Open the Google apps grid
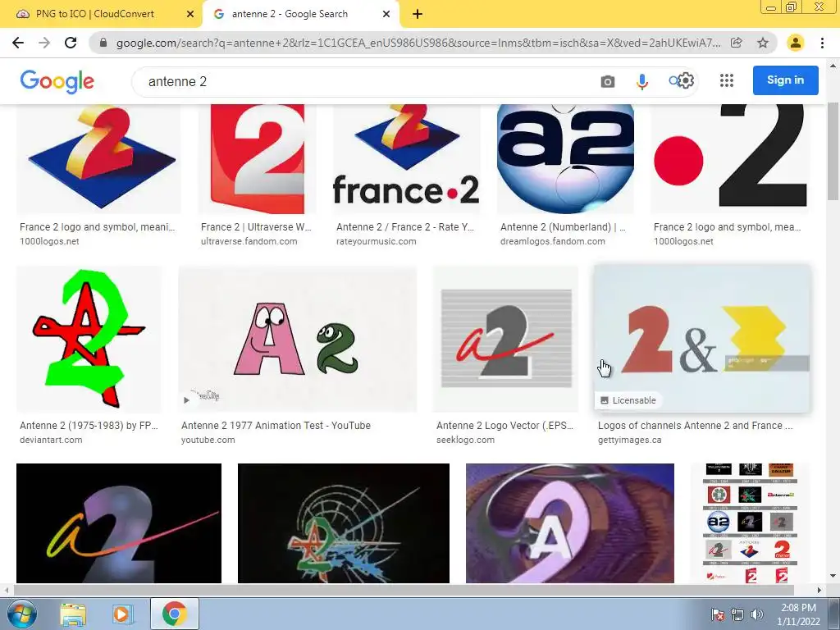The height and width of the screenshot is (630, 840). click(727, 80)
